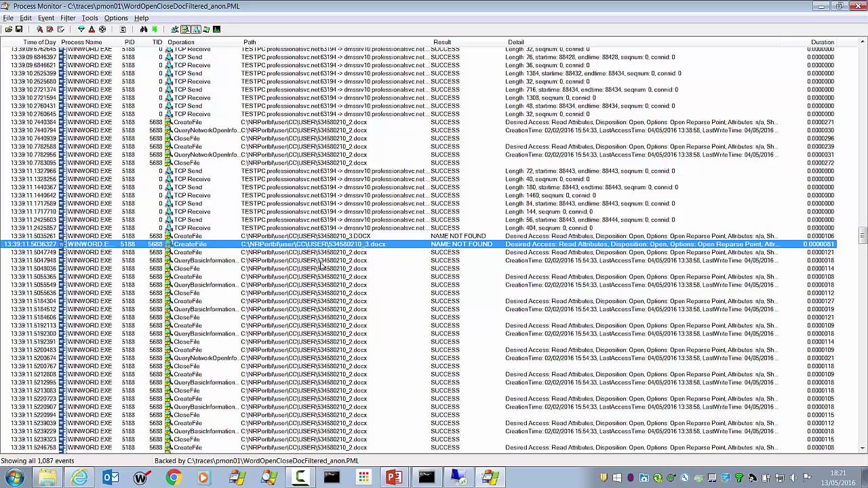The width and height of the screenshot is (868, 488).
Task: Open Internet Explorer from the taskbar
Action: pyautogui.click(x=79, y=477)
